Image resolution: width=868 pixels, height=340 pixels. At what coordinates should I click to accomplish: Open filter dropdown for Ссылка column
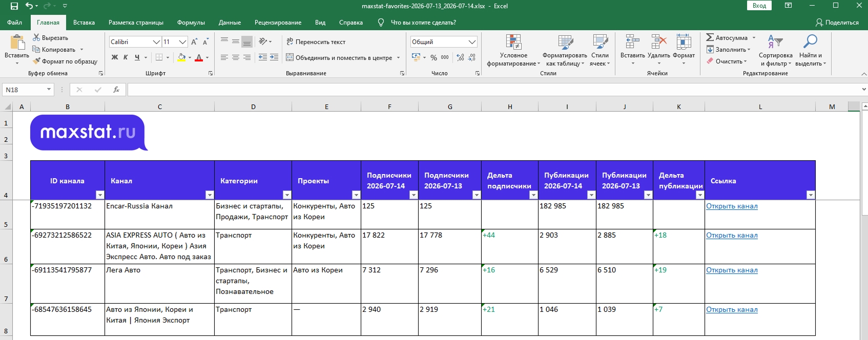(x=811, y=195)
